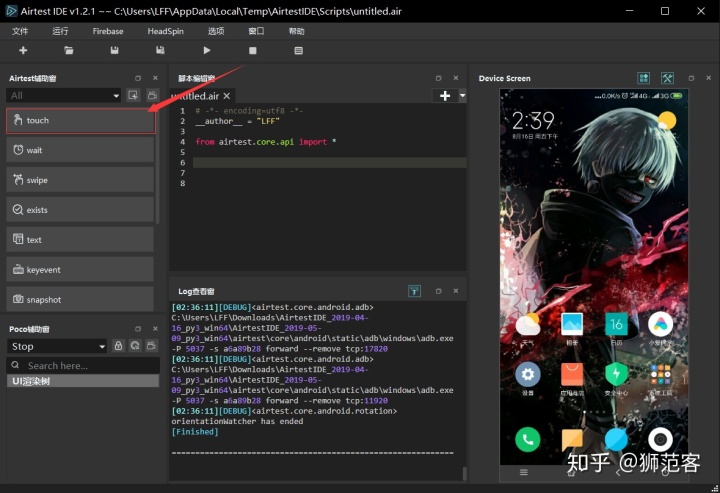Expand the All filter dropdown in Airtest panel
The image size is (720, 493).
click(x=63, y=95)
